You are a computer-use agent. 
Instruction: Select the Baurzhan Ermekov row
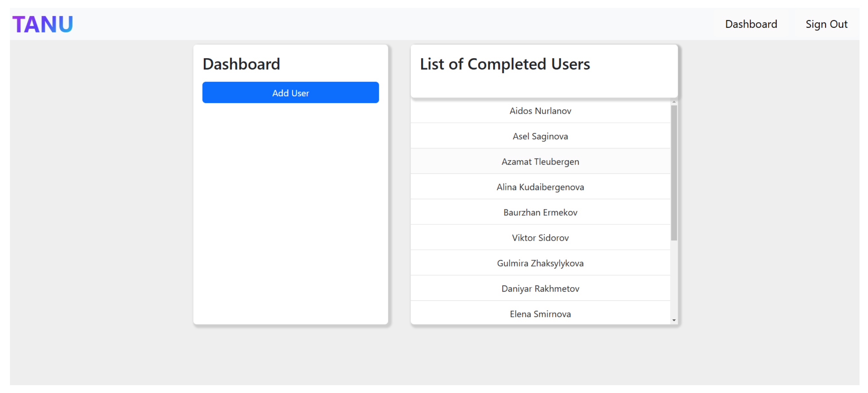coord(540,212)
